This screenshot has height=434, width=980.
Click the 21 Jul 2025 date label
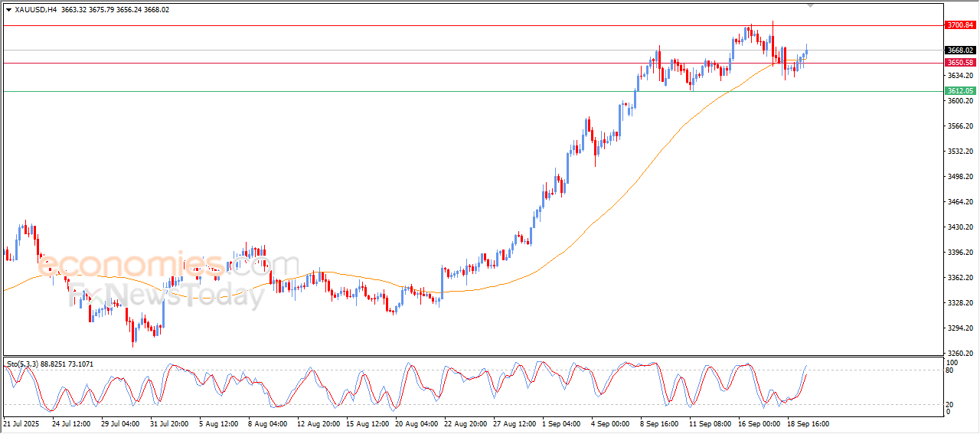21,423
